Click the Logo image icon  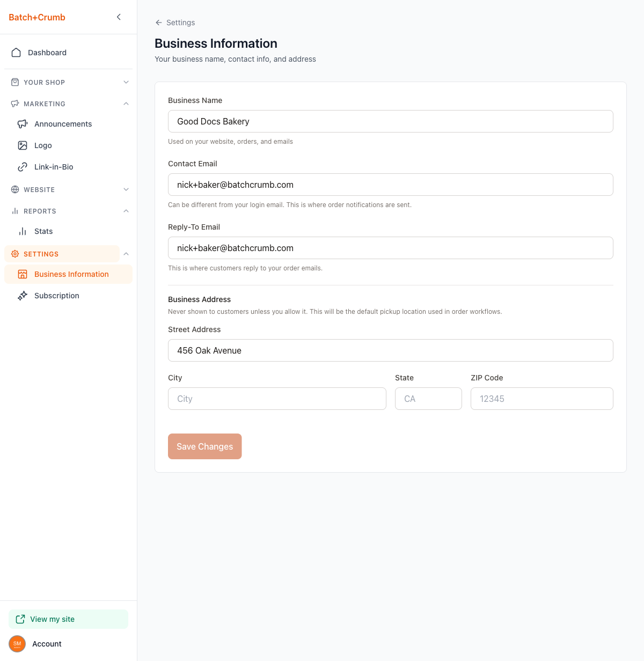tap(23, 145)
